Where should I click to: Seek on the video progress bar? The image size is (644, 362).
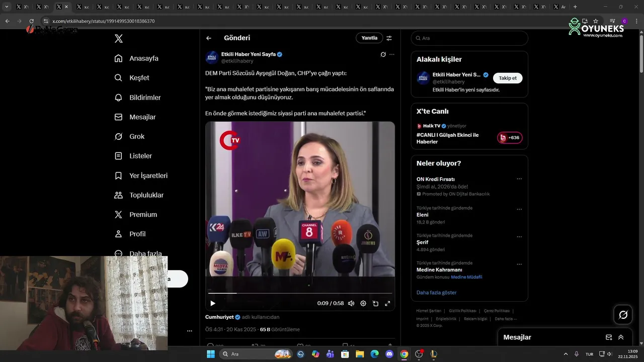(x=300, y=293)
